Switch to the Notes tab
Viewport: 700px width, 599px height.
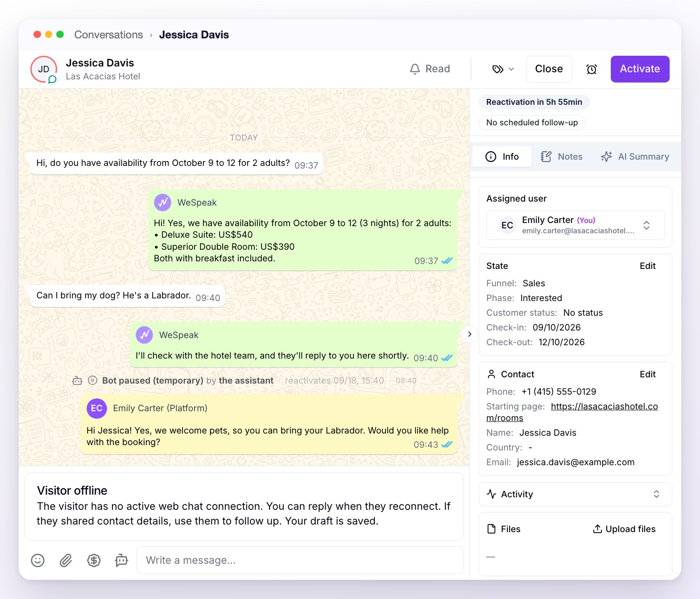tap(562, 157)
